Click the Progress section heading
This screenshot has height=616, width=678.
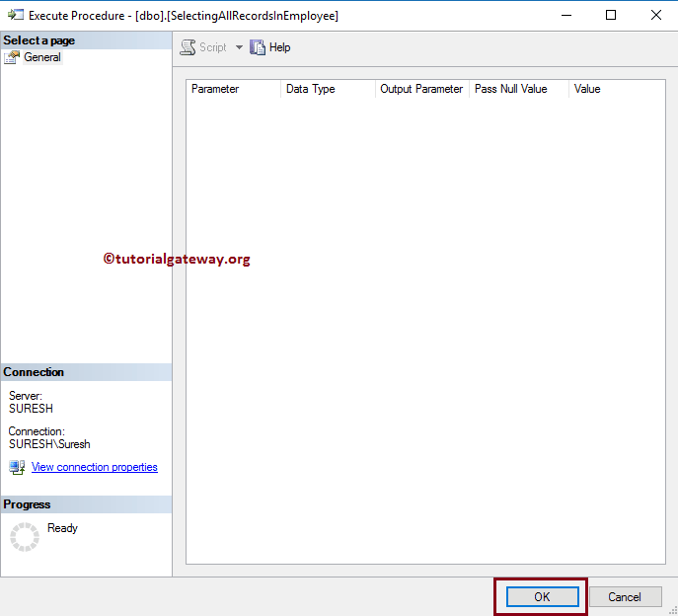pyautogui.click(x=27, y=504)
